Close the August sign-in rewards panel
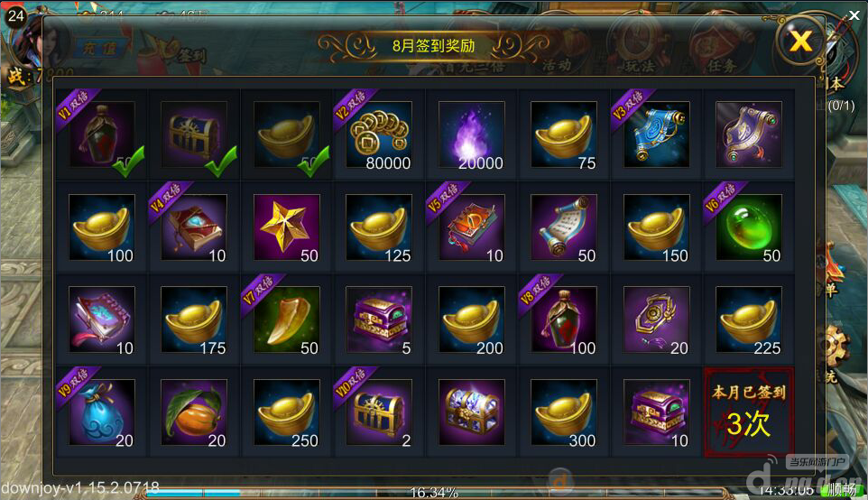Screen dimensions: 868x500 800,42
